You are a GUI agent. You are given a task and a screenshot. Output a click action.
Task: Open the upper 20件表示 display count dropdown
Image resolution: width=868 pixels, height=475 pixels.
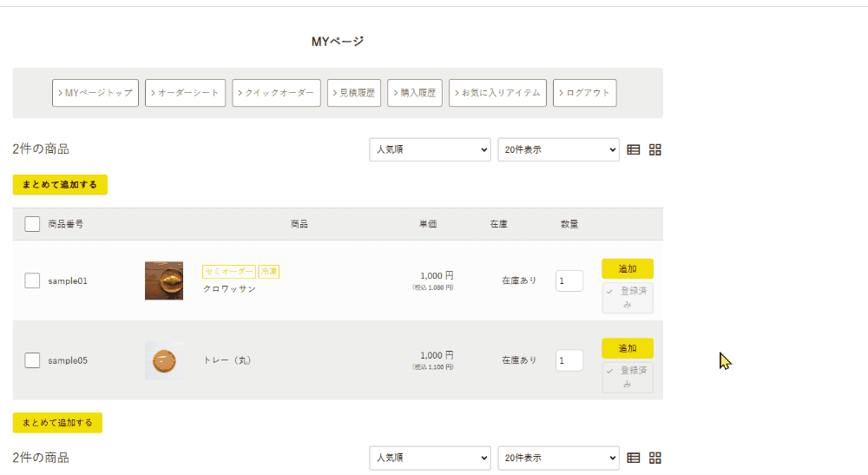click(558, 149)
